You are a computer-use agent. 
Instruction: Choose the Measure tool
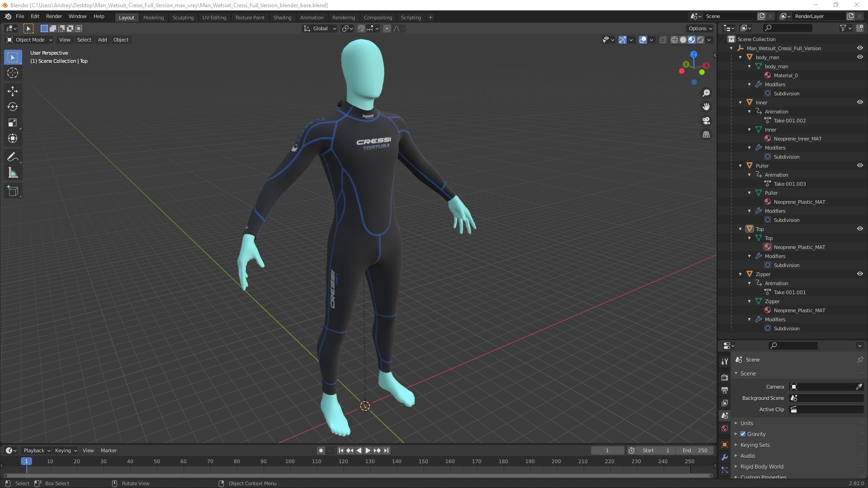point(13,173)
